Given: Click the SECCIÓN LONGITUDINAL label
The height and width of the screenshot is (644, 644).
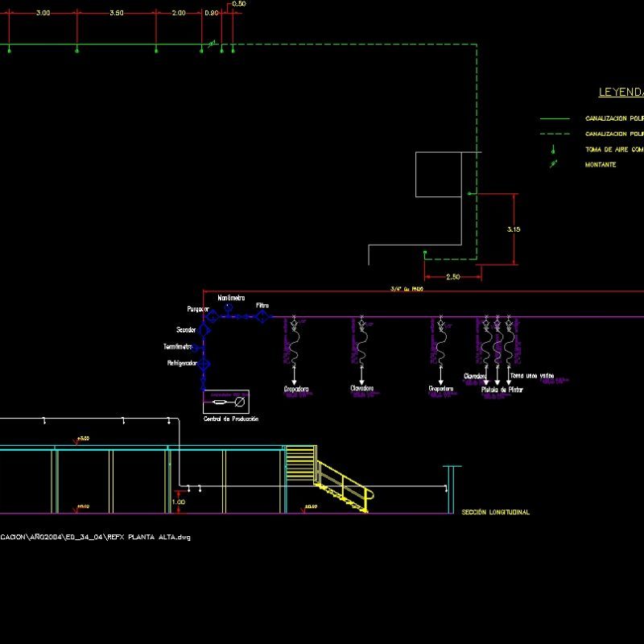Looking at the screenshot, I should pyautogui.click(x=495, y=511).
